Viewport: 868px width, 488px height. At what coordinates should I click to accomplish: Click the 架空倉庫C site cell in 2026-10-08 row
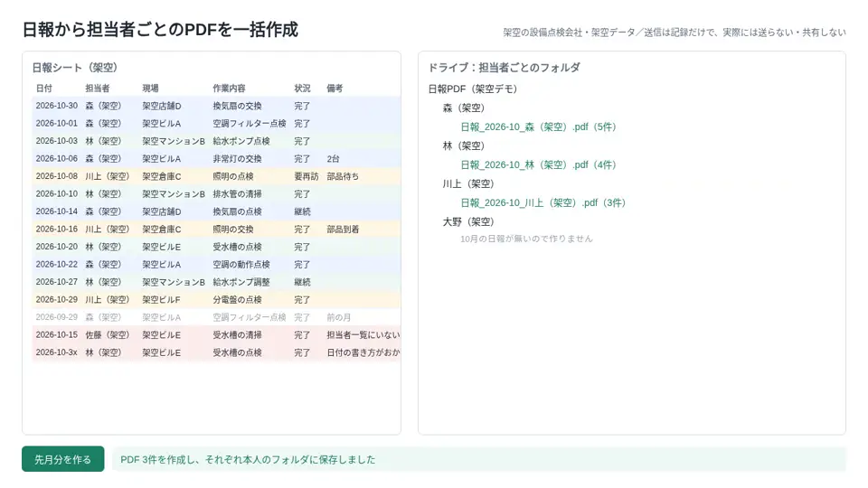(x=161, y=176)
